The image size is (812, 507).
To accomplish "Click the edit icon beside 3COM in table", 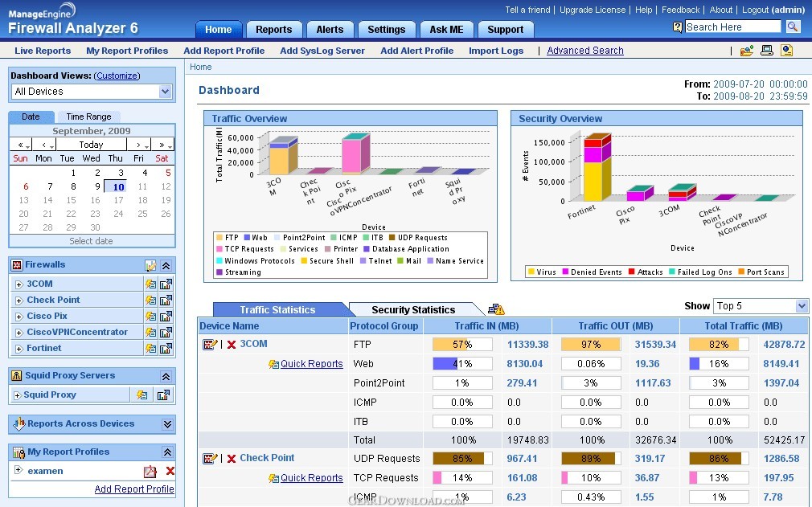I will [211, 344].
